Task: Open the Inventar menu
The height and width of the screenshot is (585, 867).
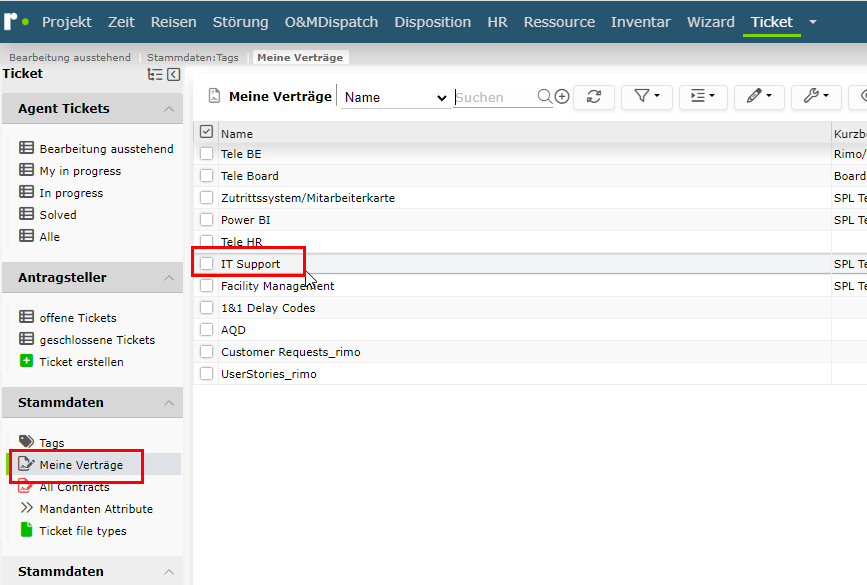Action: click(x=641, y=22)
